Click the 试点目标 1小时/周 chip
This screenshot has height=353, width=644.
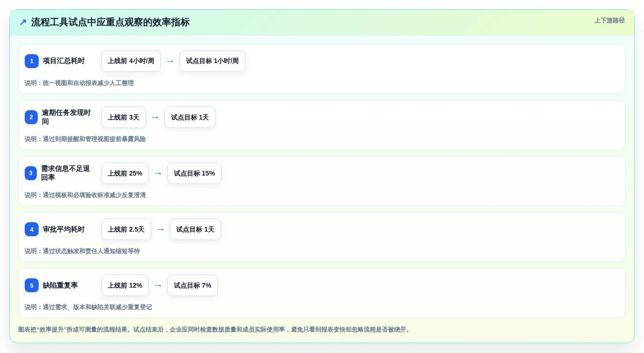[x=212, y=61]
